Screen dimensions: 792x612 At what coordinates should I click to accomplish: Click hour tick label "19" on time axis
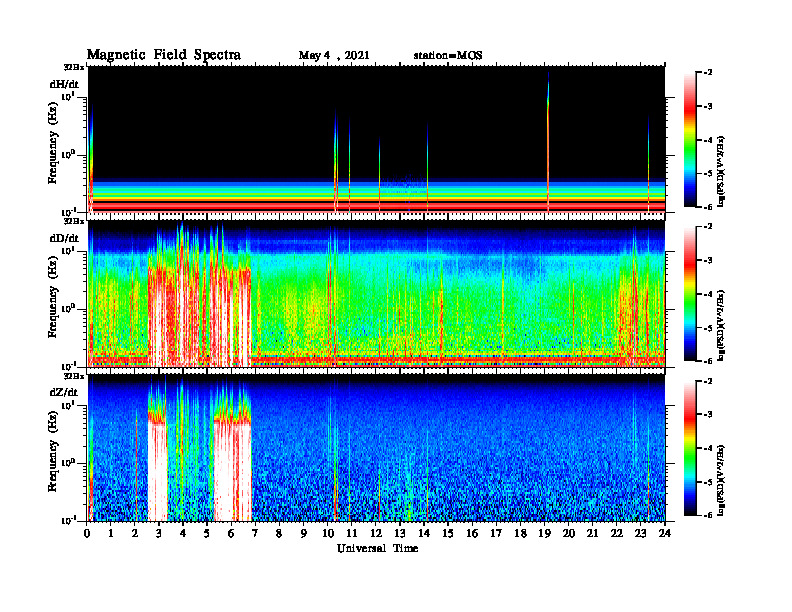point(544,533)
